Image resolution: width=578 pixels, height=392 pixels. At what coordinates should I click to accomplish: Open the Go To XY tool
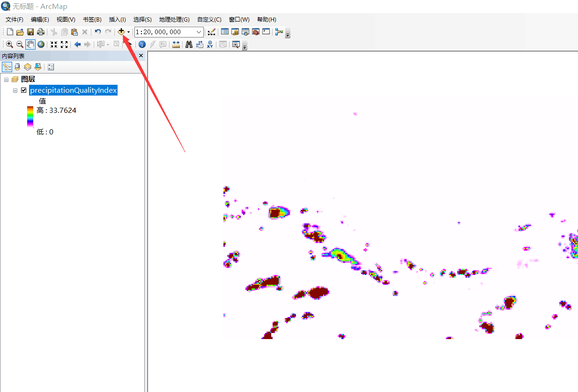pos(210,44)
